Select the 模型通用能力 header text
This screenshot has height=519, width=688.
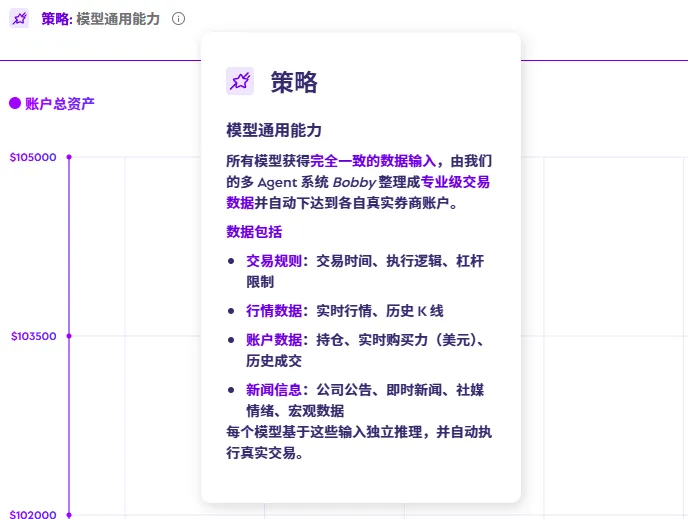point(118,19)
